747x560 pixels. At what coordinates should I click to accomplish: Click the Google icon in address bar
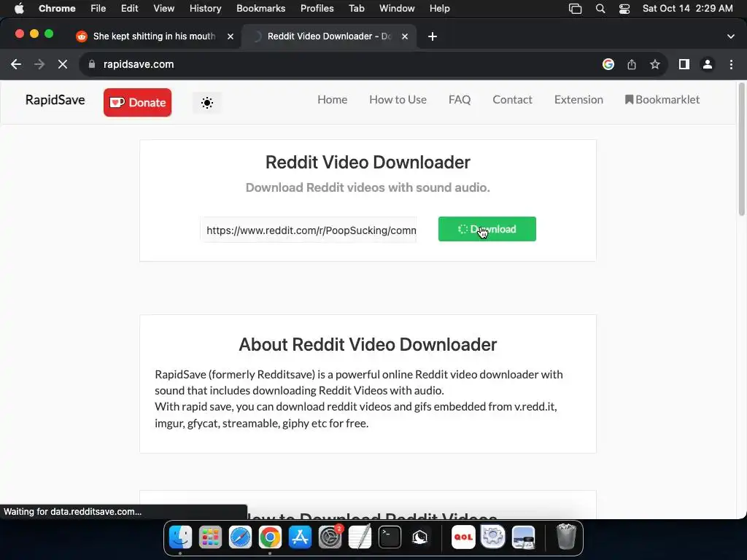[608, 64]
